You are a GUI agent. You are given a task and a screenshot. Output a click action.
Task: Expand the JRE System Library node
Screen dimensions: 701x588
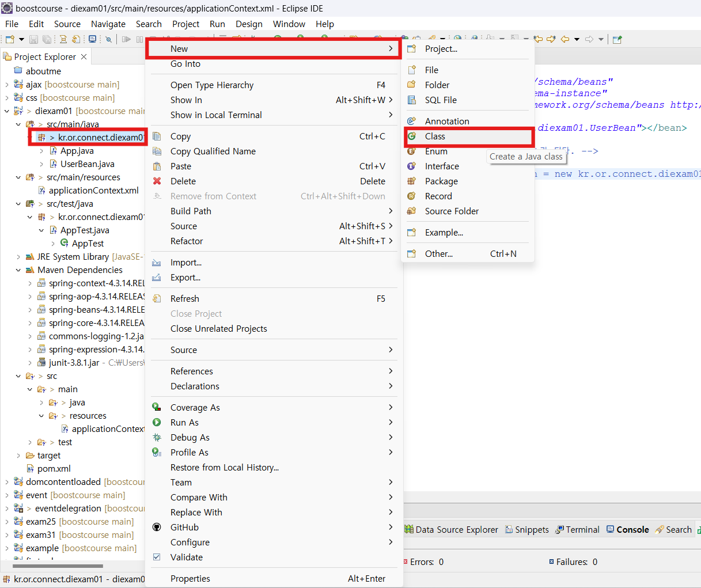click(18, 257)
